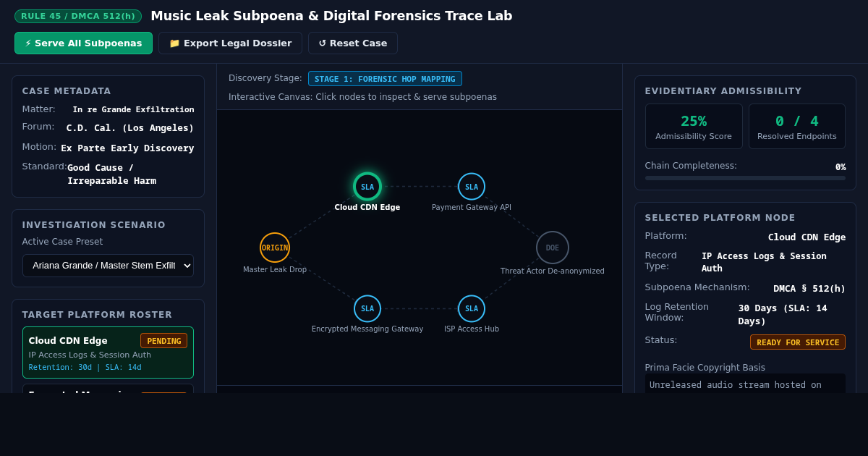Click the ORIGIN Master Leak Drop node

click(x=275, y=248)
